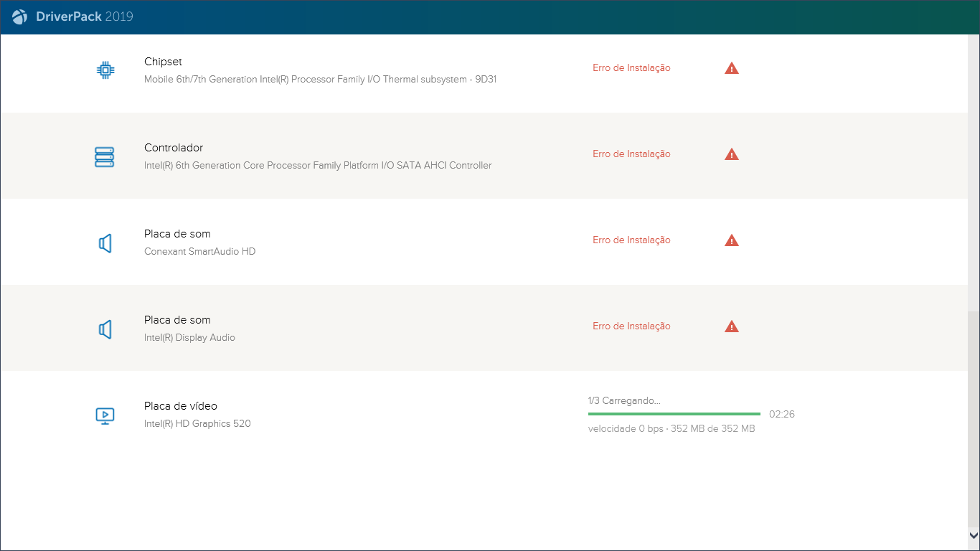Click the vertical scrollbar thumb
The width and height of the screenshot is (980, 551).
pyautogui.click(x=974, y=420)
